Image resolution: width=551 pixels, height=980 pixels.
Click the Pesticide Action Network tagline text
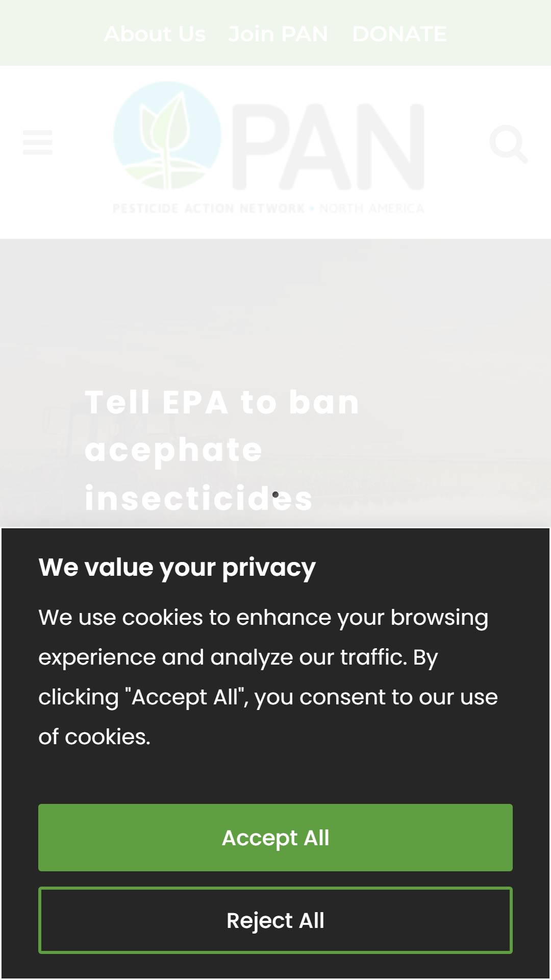[209, 208]
